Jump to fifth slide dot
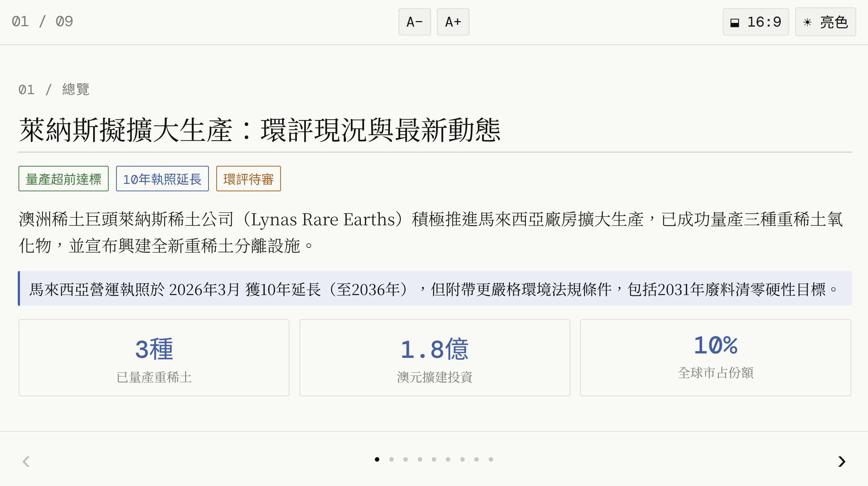The image size is (868, 486). click(434, 459)
